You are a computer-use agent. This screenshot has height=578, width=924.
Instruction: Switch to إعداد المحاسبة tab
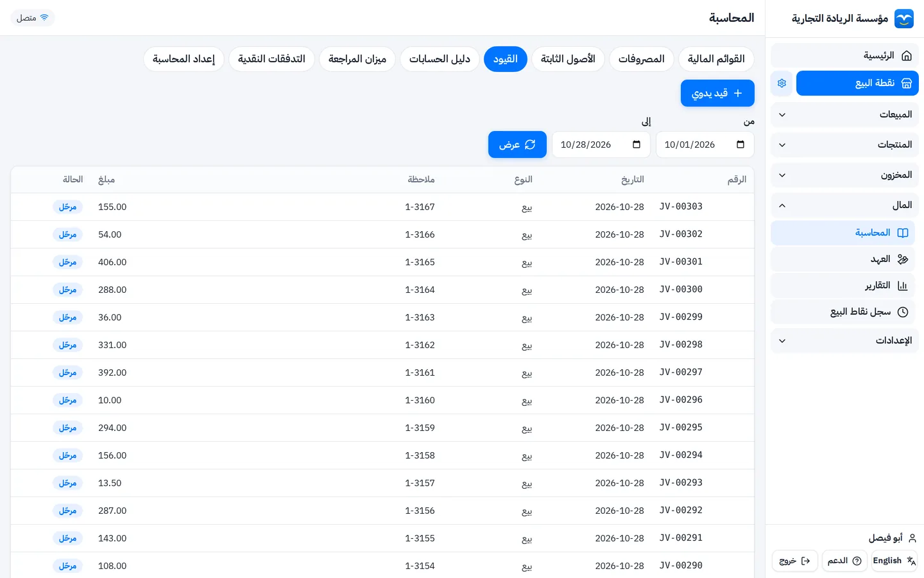pos(184,59)
